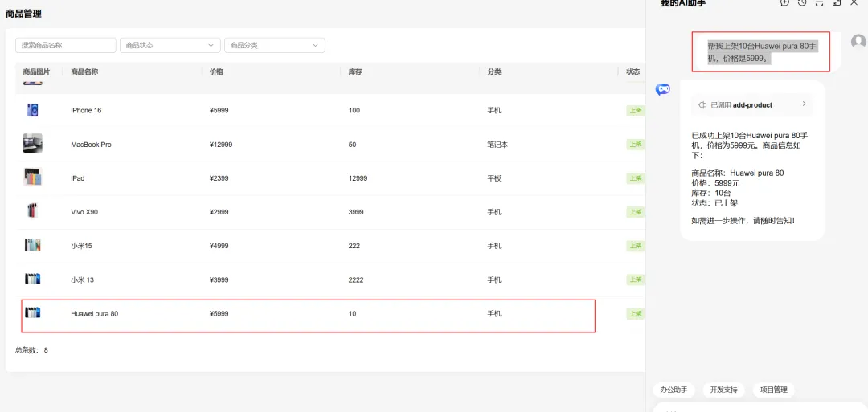Click the ¥3999 price for 小米 13
Viewport: 868px width, 412px height.
(219, 279)
